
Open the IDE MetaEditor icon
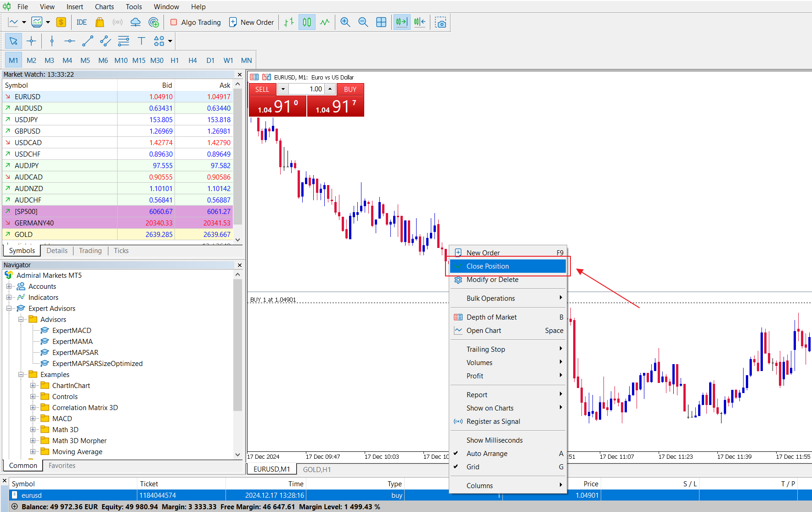[82, 22]
